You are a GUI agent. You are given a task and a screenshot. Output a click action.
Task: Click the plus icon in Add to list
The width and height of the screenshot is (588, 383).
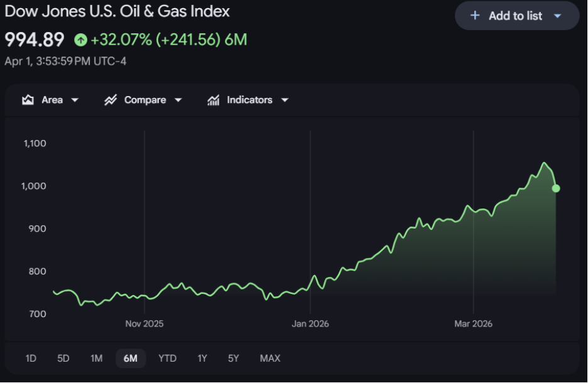coord(475,16)
